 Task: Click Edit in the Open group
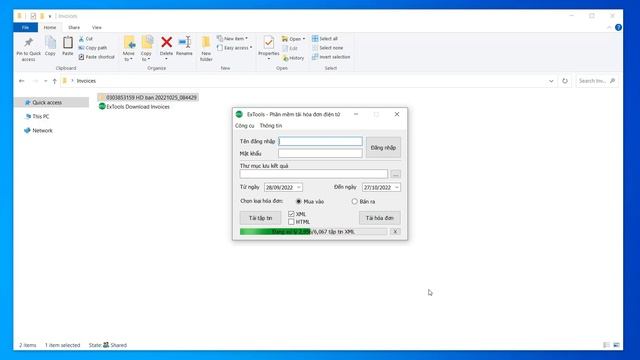290,48
